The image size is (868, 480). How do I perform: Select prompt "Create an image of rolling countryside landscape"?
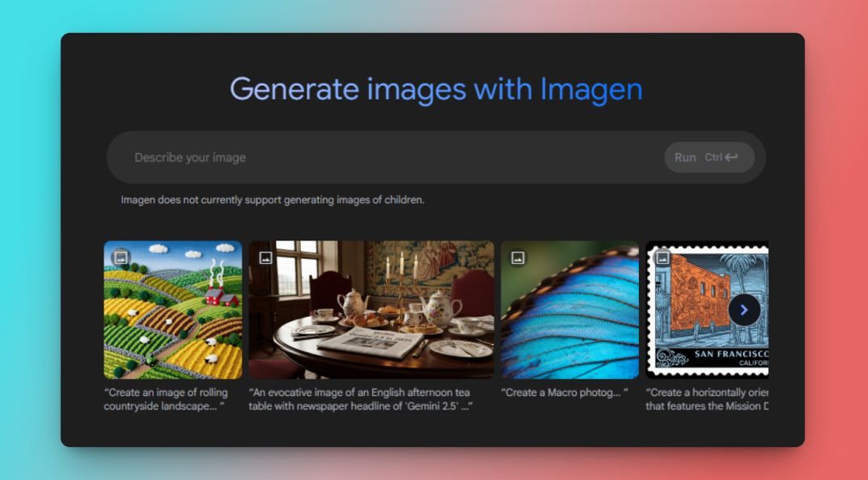pos(166,399)
